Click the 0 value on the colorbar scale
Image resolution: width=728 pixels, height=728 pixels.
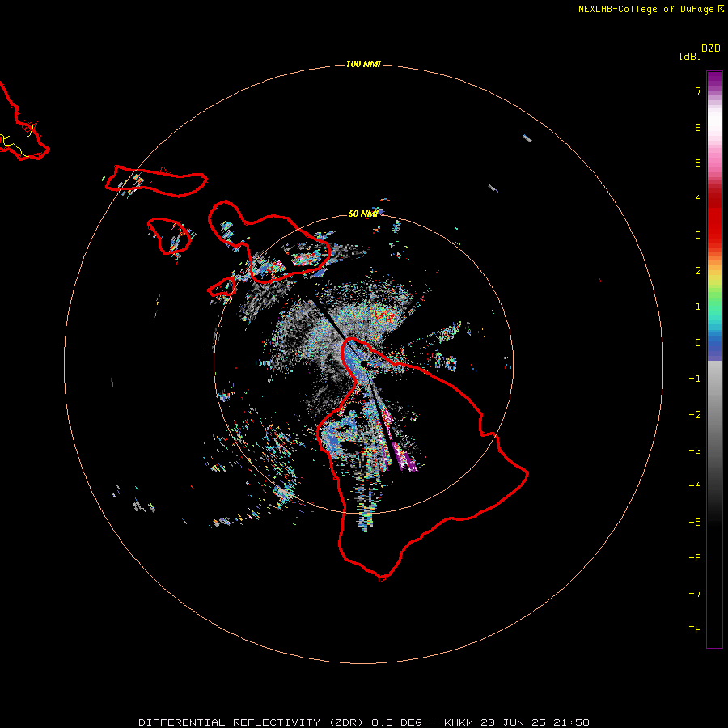pyautogui.click(x=698, y=343)
